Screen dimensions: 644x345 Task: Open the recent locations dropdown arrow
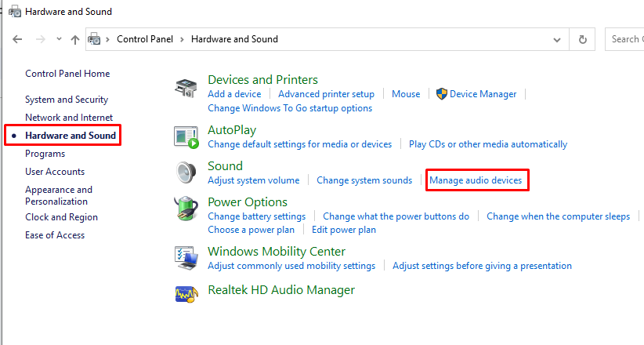coord(59,39)
